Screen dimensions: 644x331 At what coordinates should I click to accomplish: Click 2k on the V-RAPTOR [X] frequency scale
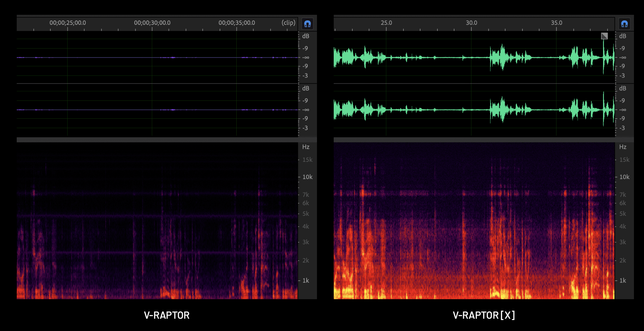click(623, 260)
